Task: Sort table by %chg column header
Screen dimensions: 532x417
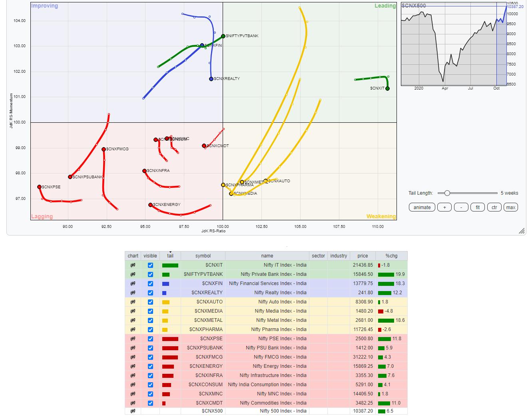Action: click(391, 256)
